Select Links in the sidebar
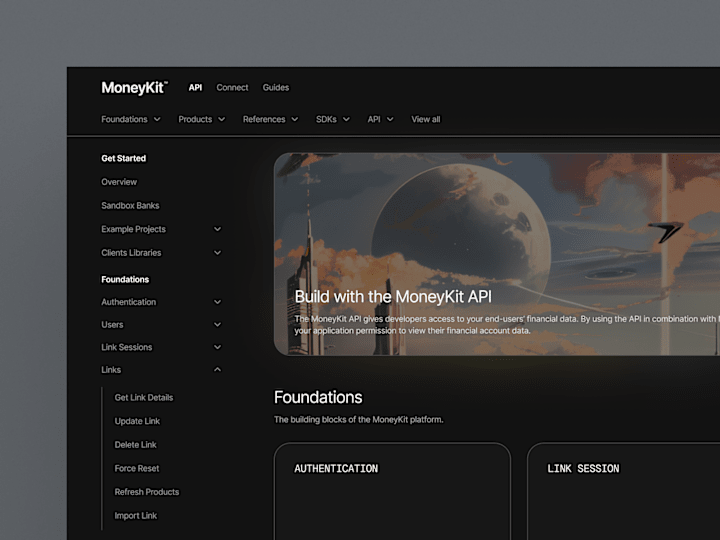 pos(111,369)
